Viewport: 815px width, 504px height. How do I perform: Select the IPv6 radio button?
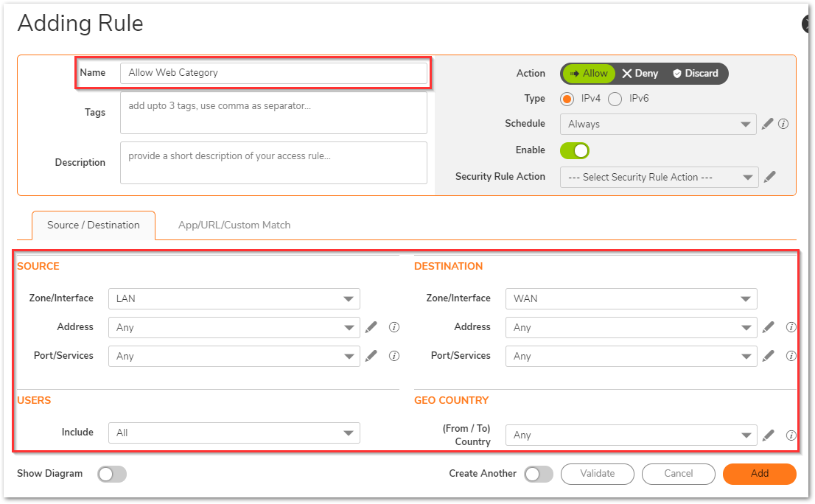click(x=615, y=99)
